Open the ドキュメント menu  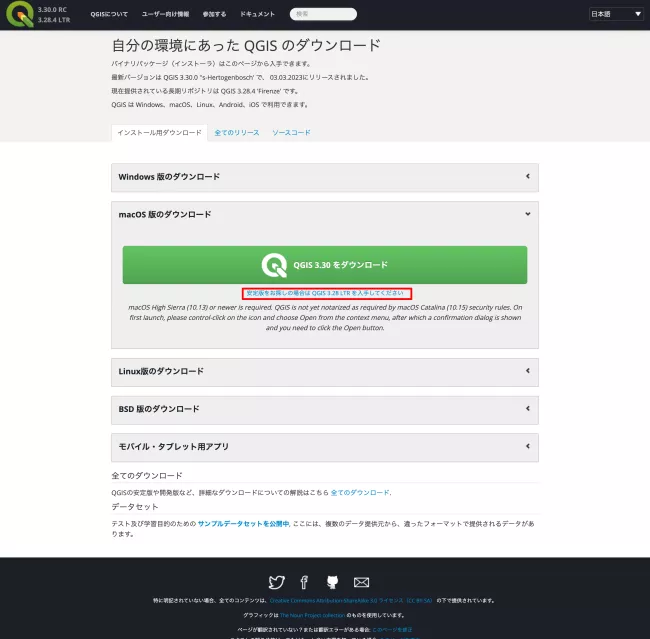coord(257,14)
